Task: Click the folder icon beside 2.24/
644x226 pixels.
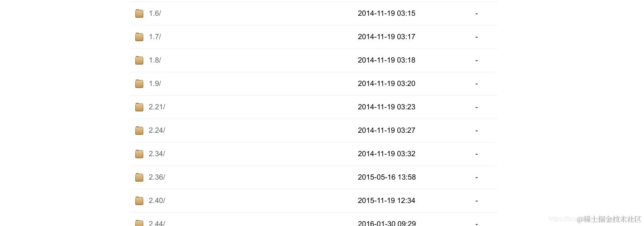Action: (139, 130)
